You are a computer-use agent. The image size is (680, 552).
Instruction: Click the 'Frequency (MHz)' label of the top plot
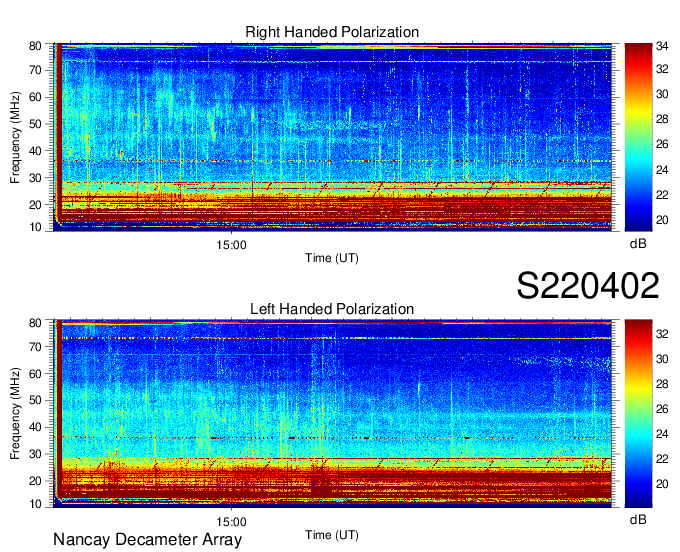pyautogui.click(x=15, y=137)
